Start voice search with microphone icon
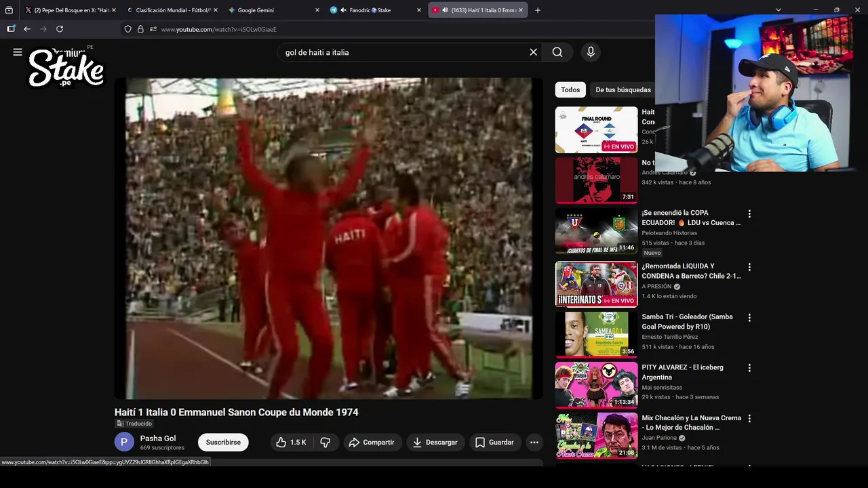Image resolution: width=868 pixels, height=488 pixels. (591, 52)
